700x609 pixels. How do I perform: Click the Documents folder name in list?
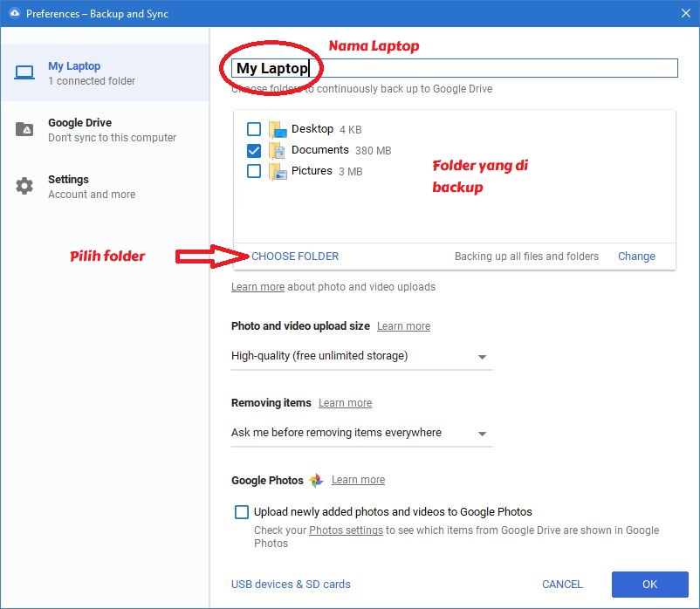319,150
